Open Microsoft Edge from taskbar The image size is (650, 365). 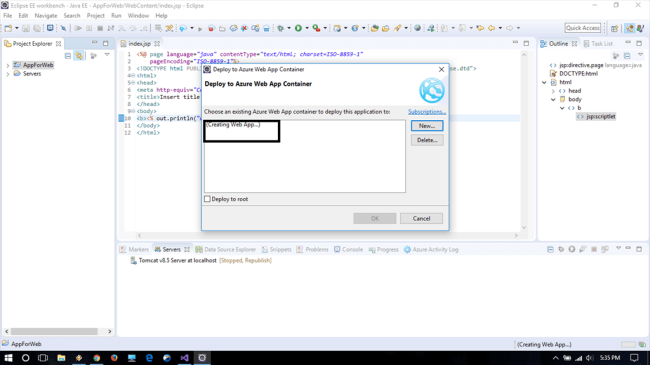[149, 358]
